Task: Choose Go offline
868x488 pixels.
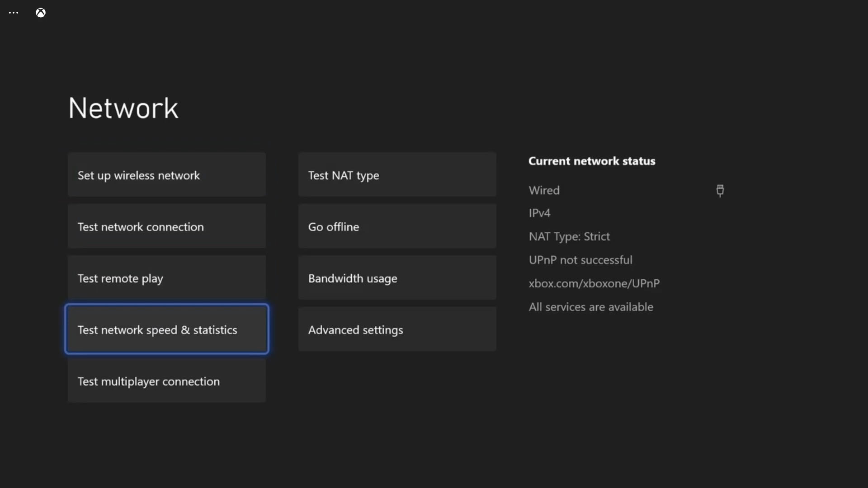Action: [x=397, y=226]
